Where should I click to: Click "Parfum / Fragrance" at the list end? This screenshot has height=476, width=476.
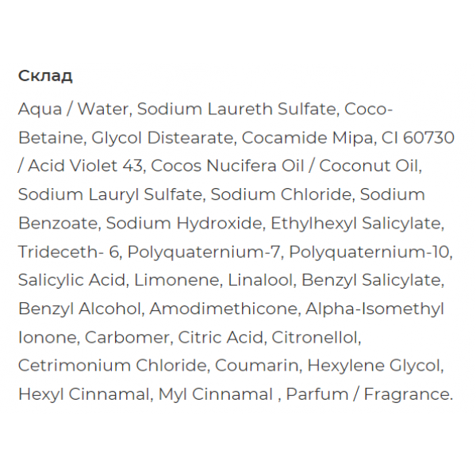point(369,394)
